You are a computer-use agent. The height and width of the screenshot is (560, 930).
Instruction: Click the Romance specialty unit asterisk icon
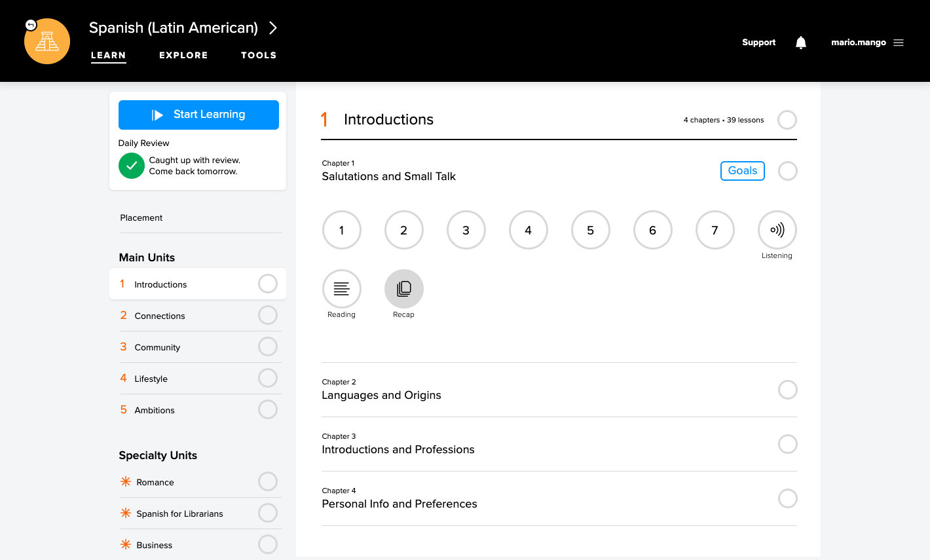pos(126,482)
